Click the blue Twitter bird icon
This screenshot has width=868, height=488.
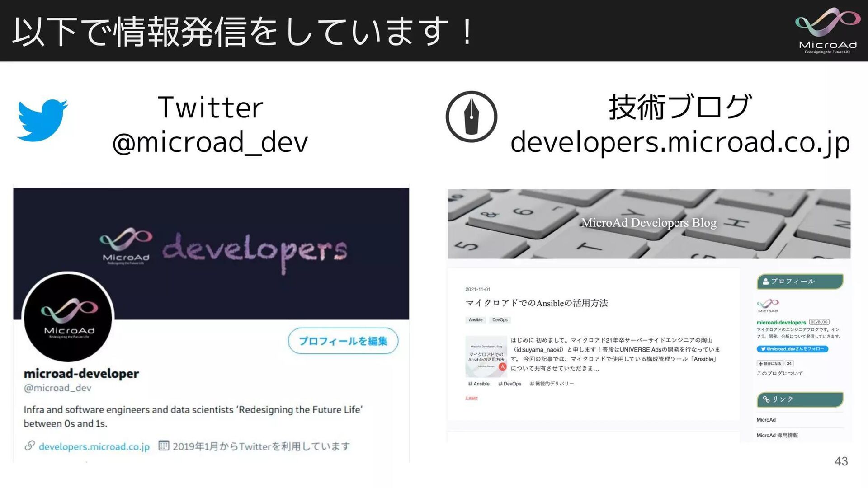click(42, 120)
